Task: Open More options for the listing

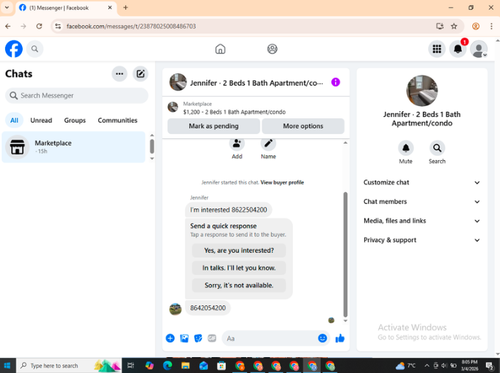Action: (303, 126)
